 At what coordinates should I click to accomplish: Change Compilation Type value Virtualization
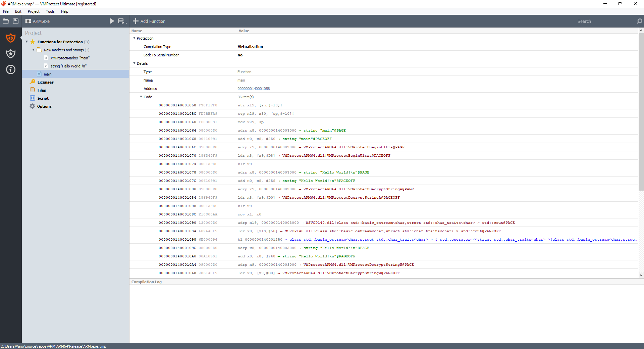(250, 47)
